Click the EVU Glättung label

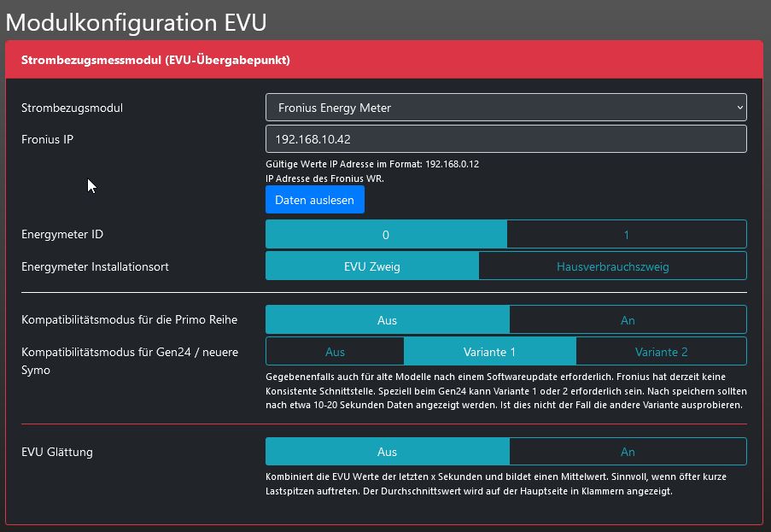(x=57, y=452)
